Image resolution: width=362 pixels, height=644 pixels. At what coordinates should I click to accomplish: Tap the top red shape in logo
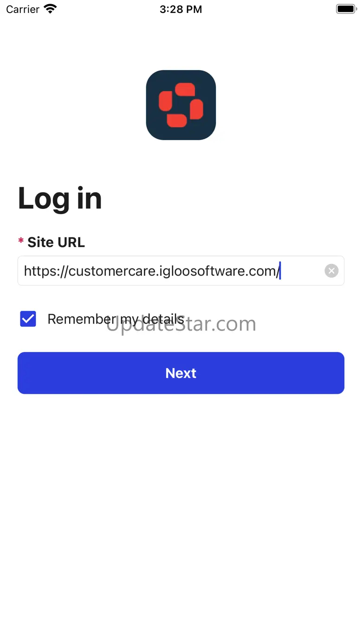[185, 90]
